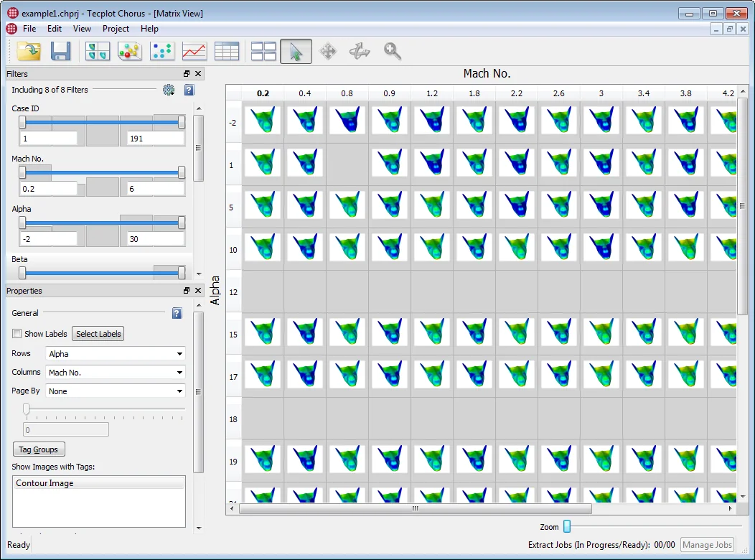The height and width of the screenshot is (560, 755).
Task: Click the tile windows layout icon
Action: click(263, 51)
